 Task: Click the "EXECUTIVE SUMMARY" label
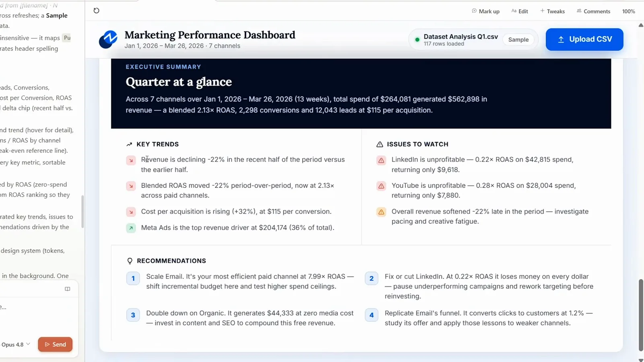163,67
